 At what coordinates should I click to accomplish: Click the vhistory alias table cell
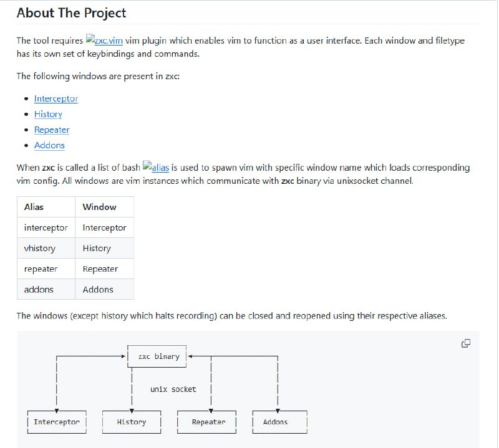39,248
